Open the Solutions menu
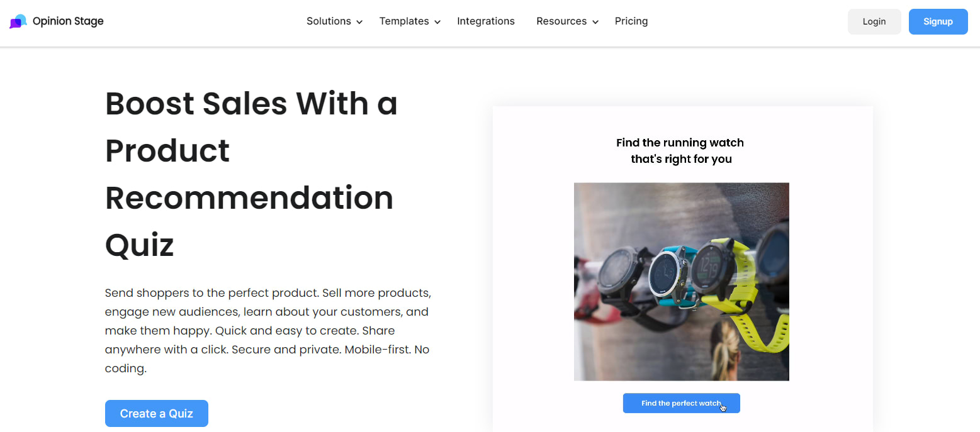The height and width of the screenshot is (432, 980). pyautogui.click(x=329, y=21)
